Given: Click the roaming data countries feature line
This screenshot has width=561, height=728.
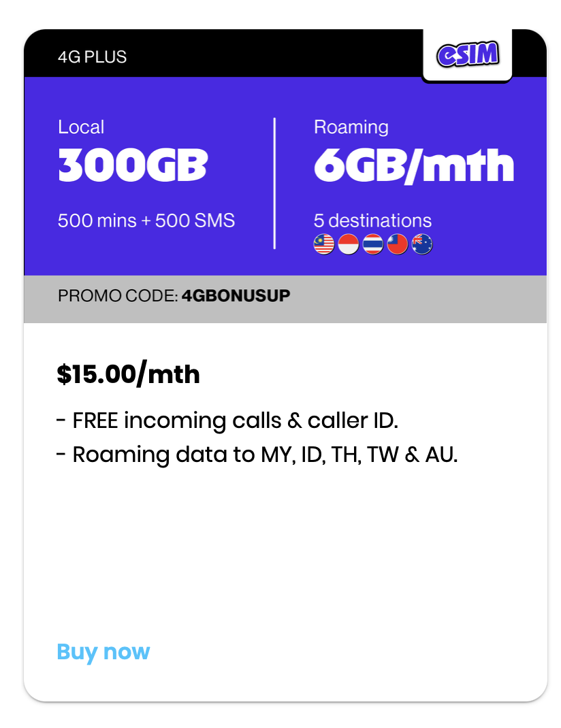Looking at the screenshot, I should [257, 454].
